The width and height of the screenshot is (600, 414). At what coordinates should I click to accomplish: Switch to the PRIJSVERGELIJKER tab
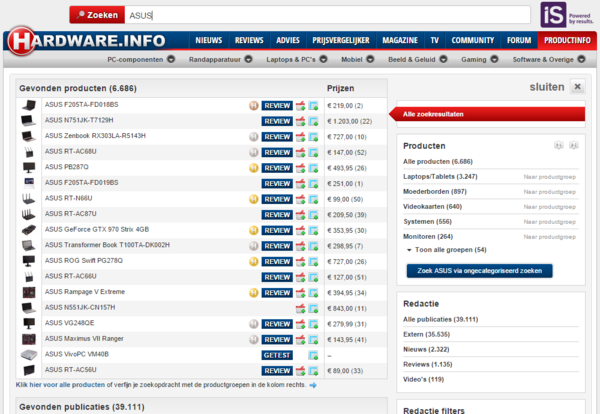click(341, 40)
